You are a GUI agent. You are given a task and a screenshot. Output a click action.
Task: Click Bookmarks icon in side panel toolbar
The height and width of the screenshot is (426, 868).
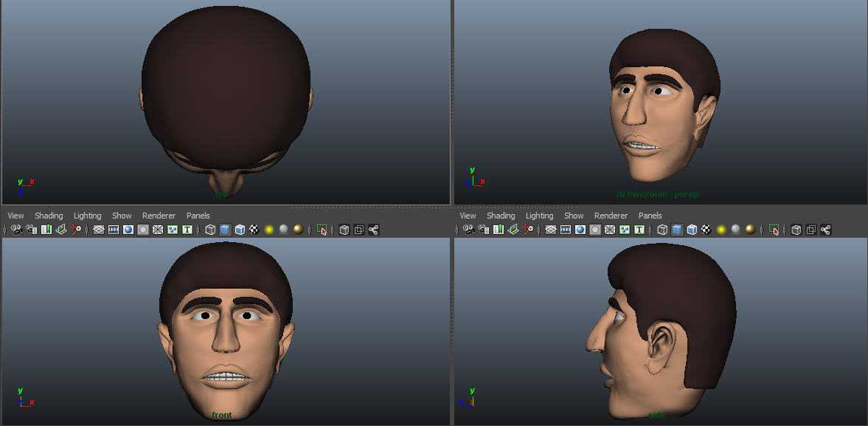[x=499, y=230]
